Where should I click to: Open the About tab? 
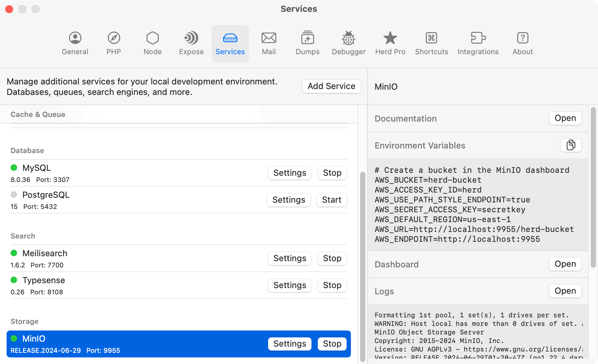(522, 43)
